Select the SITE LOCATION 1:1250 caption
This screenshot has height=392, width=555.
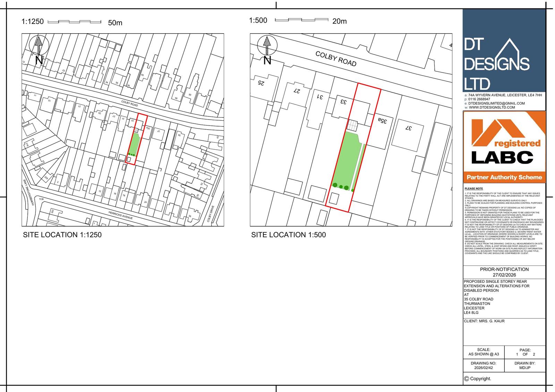point(62,235)
